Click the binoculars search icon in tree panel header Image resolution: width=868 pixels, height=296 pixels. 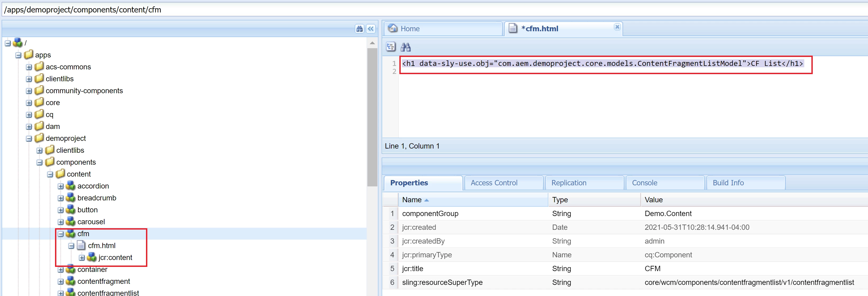tap(359, 29)
